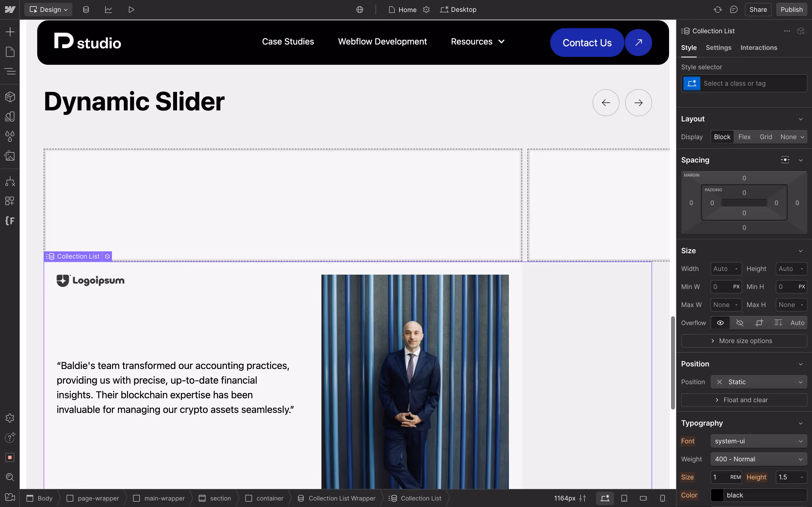Click the Publish button

tap(791, 9)
